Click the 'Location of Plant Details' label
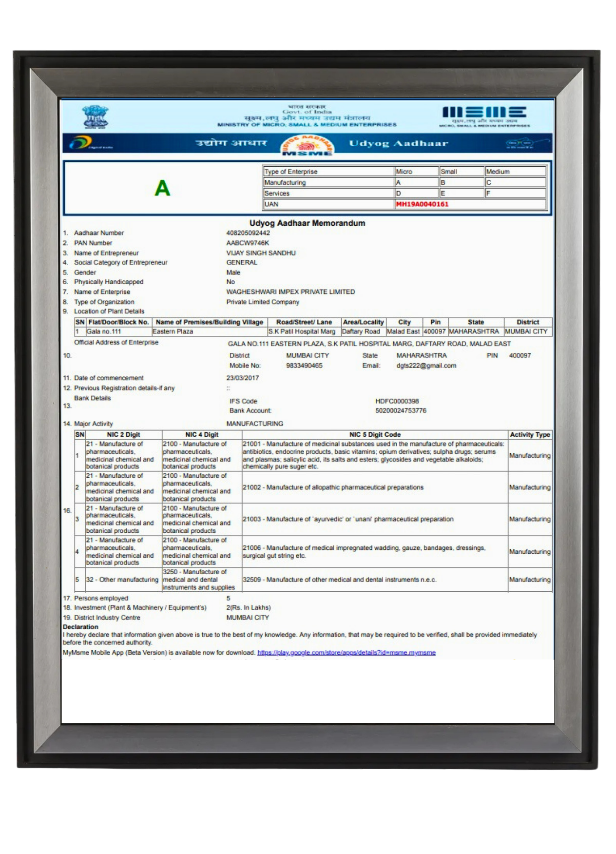Screen dimensions: 616x854 [x=109, y=311]
